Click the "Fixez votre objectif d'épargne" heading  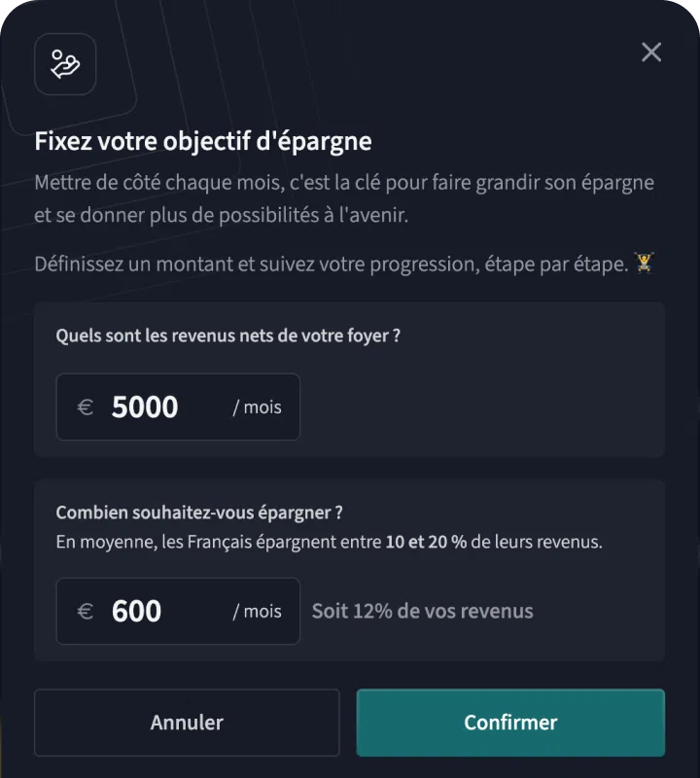click(203, 141)
